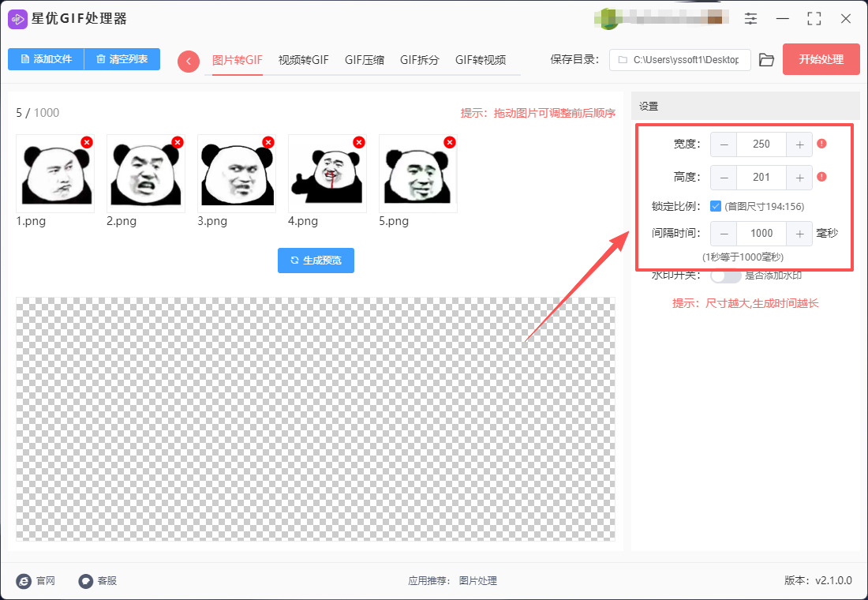Click 清空列表 button

tap(122, 59)
